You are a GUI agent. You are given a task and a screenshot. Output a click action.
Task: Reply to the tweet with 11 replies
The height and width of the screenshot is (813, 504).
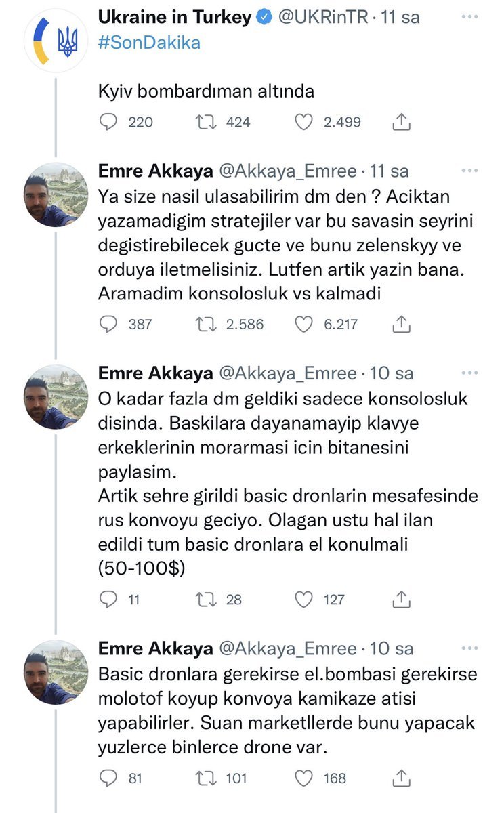pos(109,599)
